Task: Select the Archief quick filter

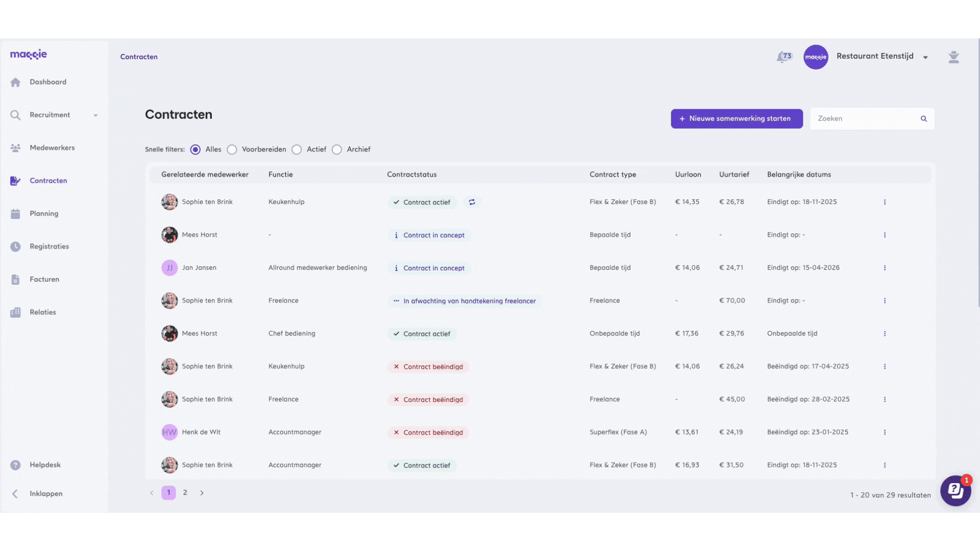Action: pyautogui.click(x=337, y=149)
